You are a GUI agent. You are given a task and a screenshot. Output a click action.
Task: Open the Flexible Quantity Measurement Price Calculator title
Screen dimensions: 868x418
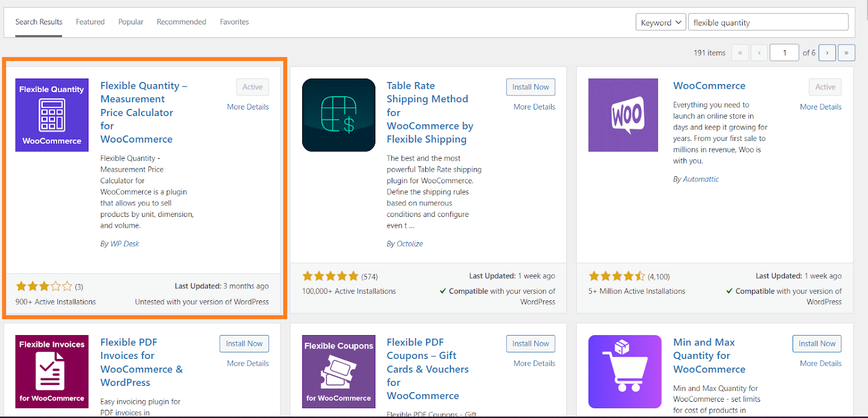click(144, 112)
